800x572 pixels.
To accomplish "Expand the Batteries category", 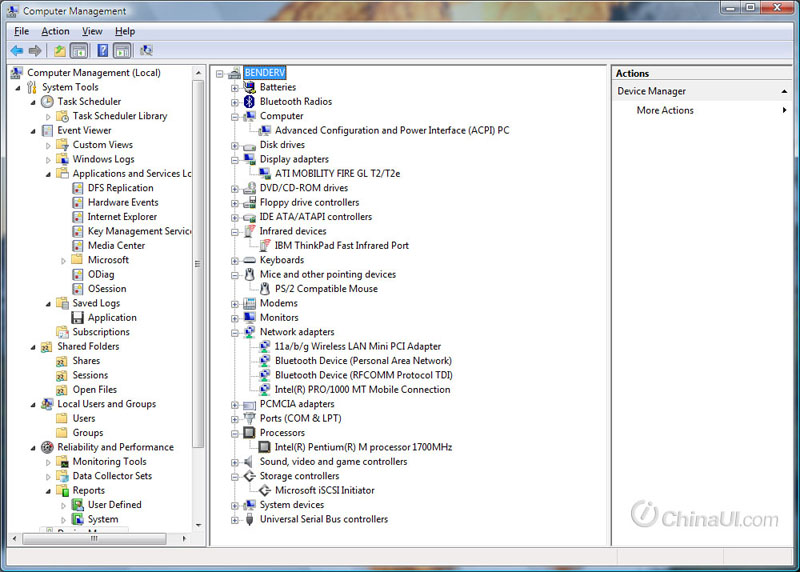I will [x=235, y=88].
